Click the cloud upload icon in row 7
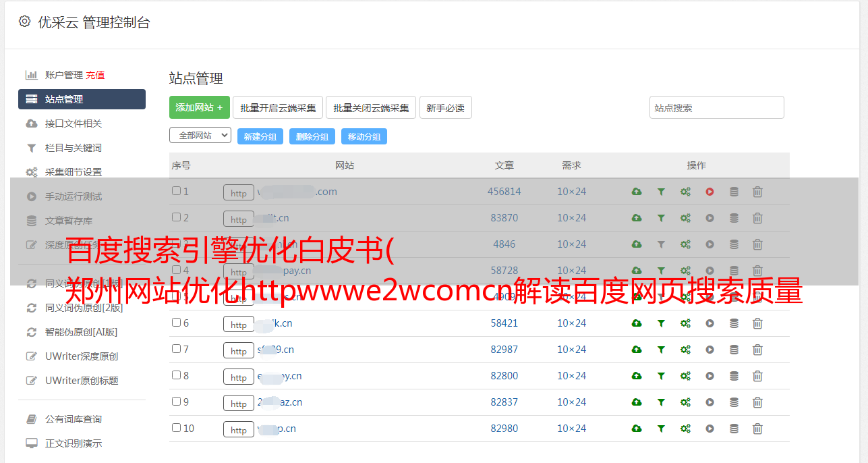The height and width of the screenshot is (463, 868). tap(637, 350)
